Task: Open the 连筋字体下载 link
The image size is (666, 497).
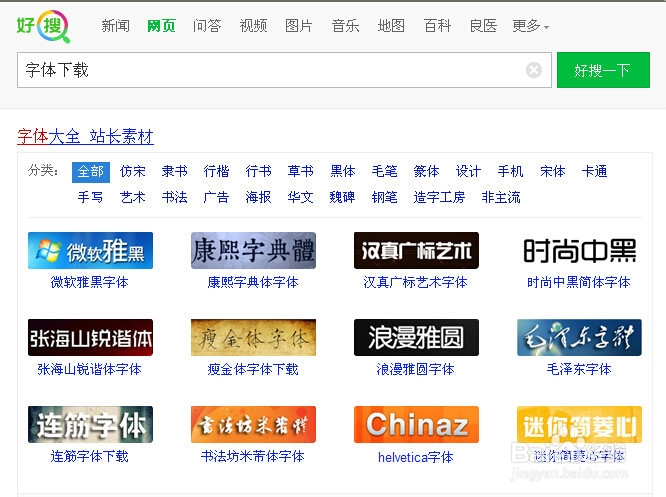Action: click(90, 457)
